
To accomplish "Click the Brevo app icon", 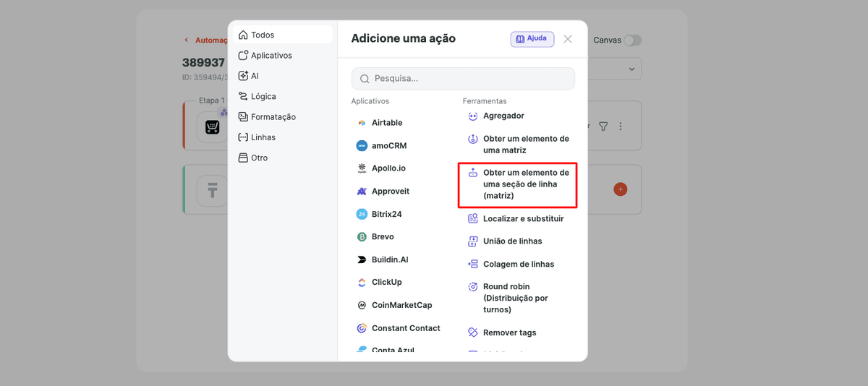I will (362, 236).
